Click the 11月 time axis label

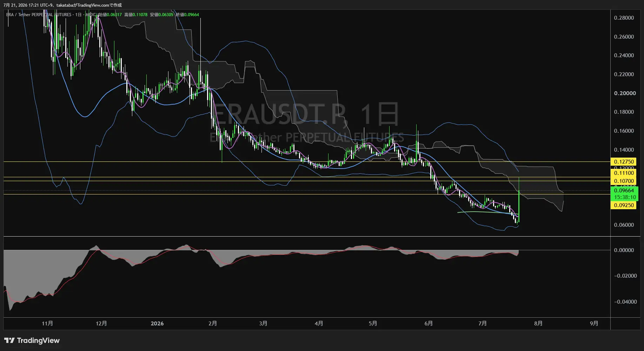click(47, 323)
